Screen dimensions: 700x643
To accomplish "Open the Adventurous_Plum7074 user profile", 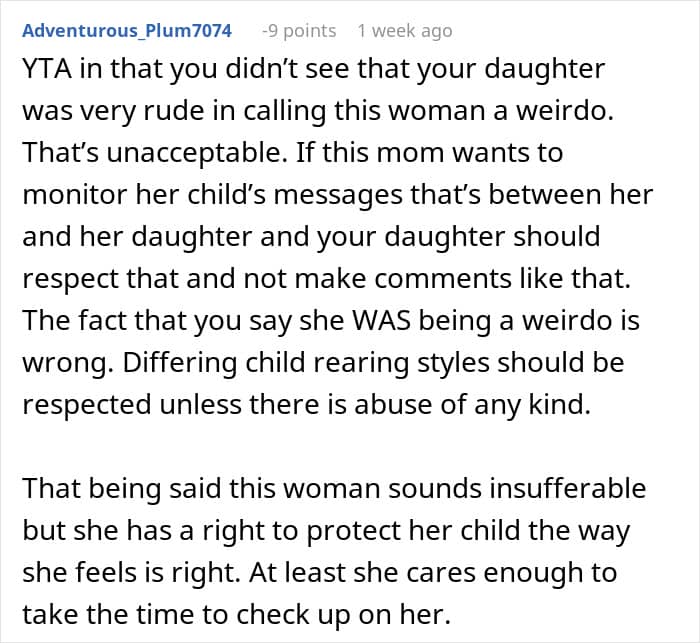I will coord(126,31).
